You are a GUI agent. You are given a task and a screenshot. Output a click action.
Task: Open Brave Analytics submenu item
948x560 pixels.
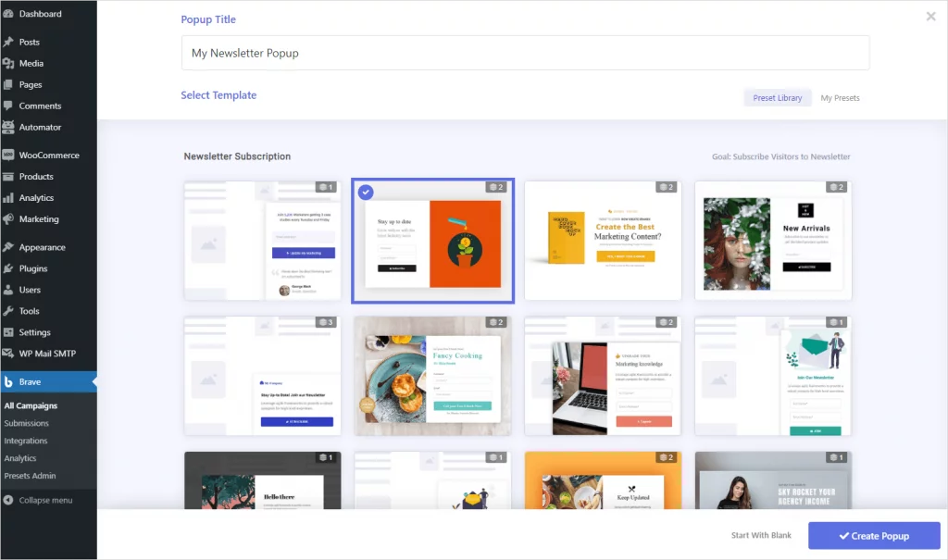point(20,458)
